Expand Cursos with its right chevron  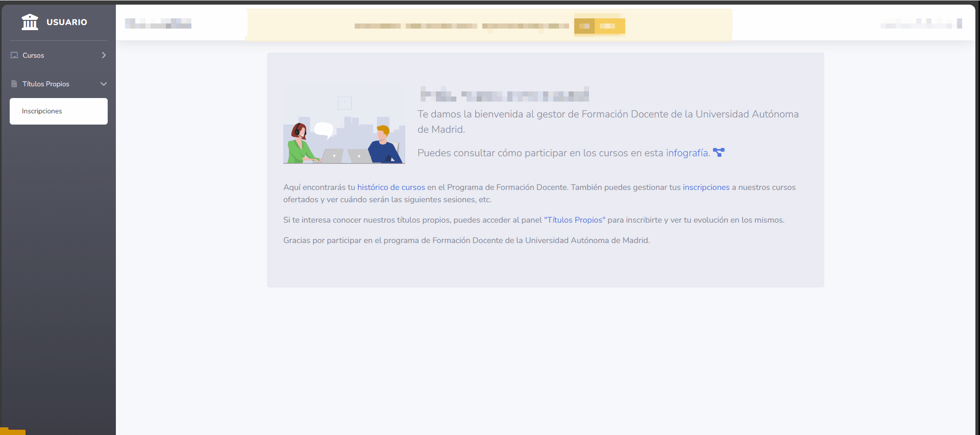pos(104,55)
